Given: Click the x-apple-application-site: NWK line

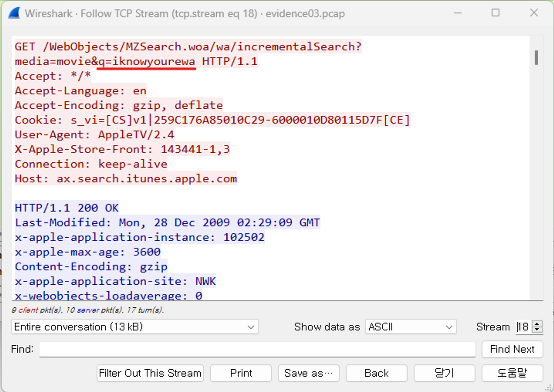Looking at the screenshot, I should (115, 281).
